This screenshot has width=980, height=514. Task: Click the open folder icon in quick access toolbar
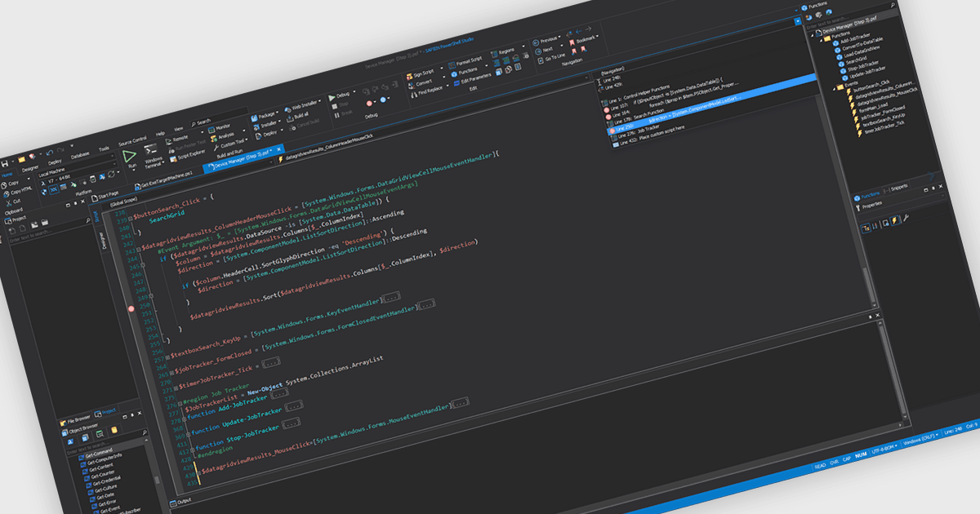coord(22,159)
